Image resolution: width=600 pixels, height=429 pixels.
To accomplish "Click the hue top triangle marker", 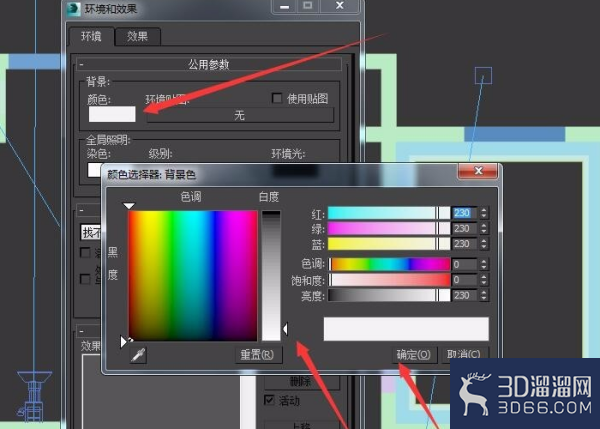I will tap(129, 206).
